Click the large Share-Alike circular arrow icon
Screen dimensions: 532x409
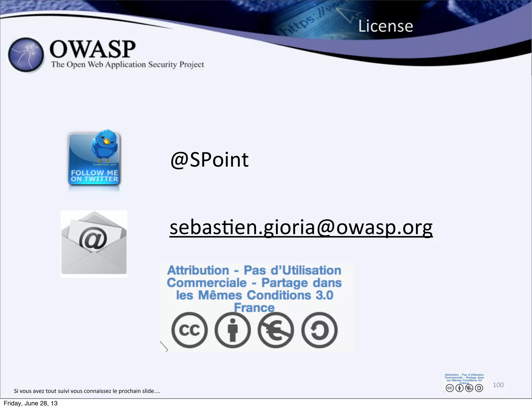pos(319,330)
